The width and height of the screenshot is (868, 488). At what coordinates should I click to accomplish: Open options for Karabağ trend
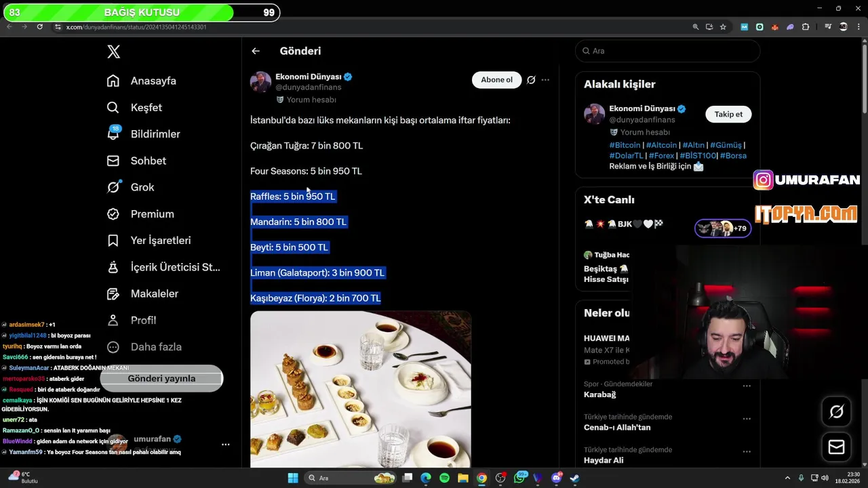click(747, 386)
